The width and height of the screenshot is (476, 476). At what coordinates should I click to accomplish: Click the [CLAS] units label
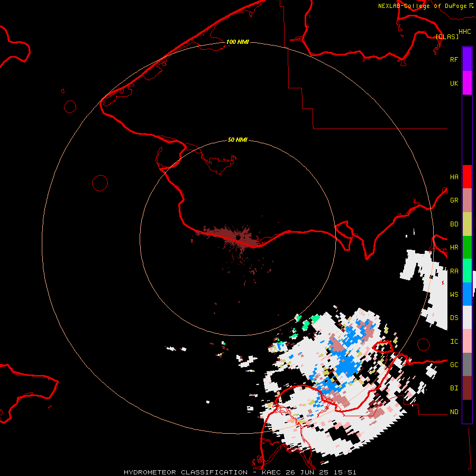click(447, 36)
